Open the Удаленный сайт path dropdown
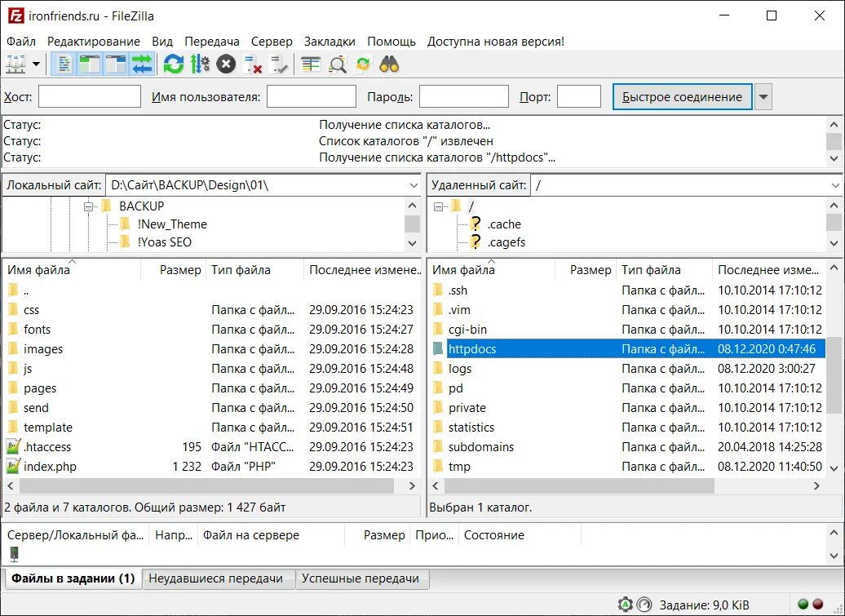845x616 pixels. point(835,185)
